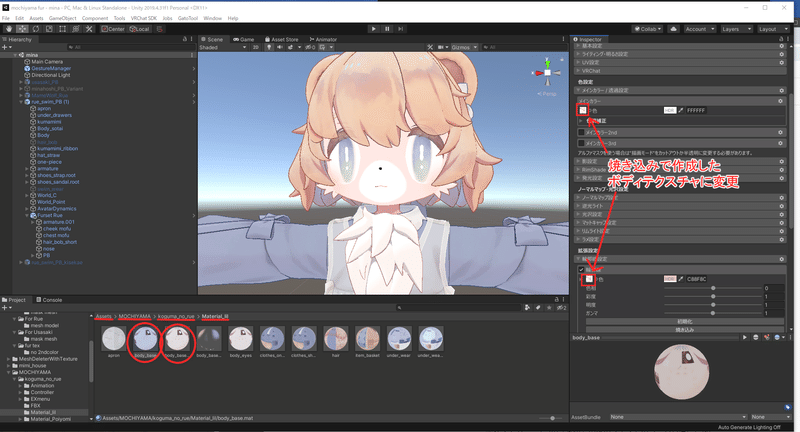Toggle pivot mode Center button
Screen dimensions: 800x432
(113, 29)
